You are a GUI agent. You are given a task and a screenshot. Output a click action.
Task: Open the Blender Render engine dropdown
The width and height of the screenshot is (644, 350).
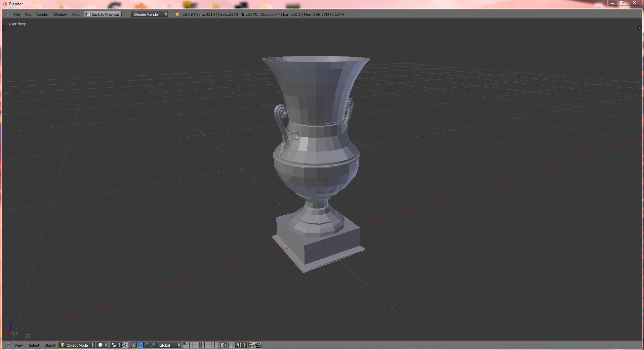149,14
